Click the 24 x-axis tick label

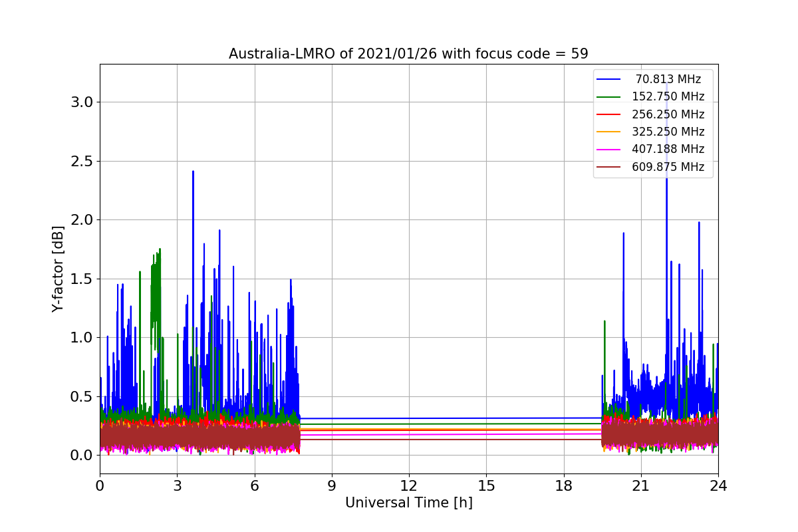[x=718, y=485]
